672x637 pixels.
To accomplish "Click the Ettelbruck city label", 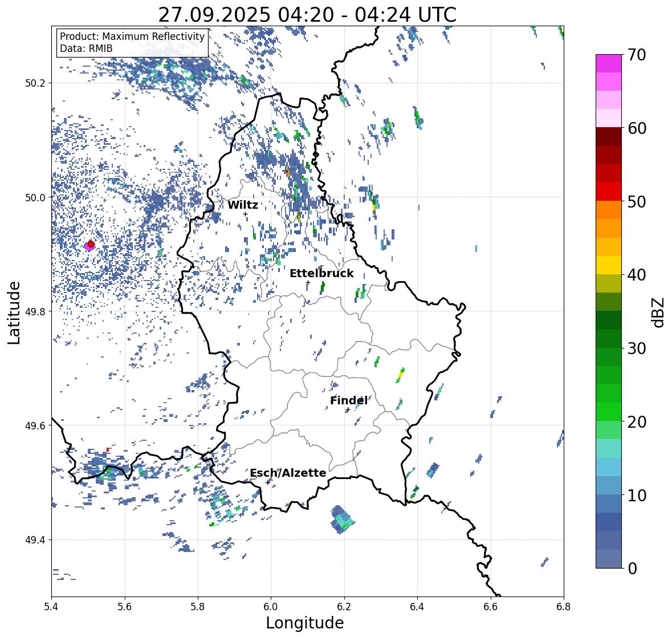I will (x=321, y=274).
